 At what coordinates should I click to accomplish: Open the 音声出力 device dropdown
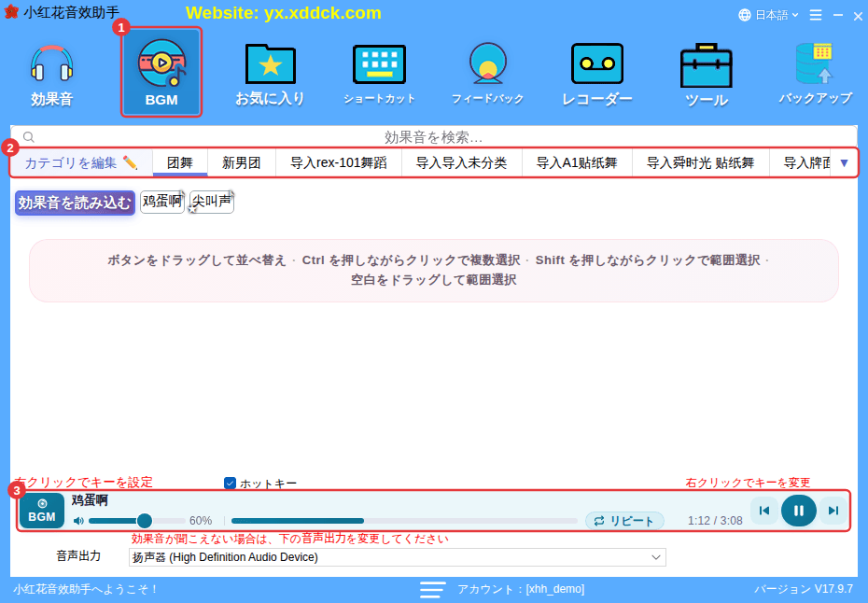pos(398,557)
